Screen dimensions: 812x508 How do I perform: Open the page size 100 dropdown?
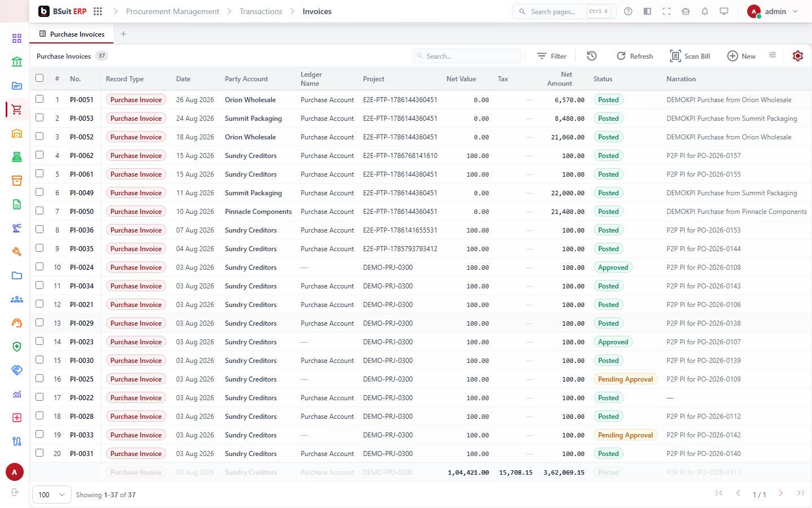click(52, 494)
